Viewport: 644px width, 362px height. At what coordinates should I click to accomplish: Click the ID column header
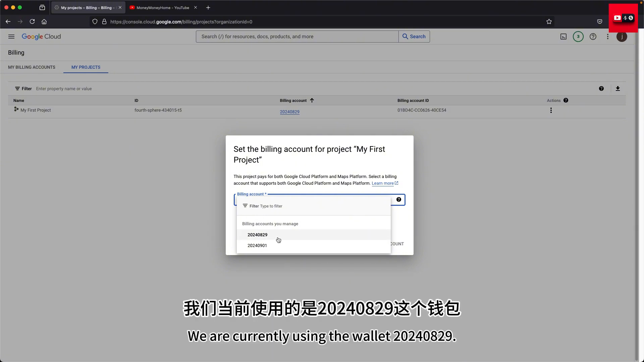[137, 100]
